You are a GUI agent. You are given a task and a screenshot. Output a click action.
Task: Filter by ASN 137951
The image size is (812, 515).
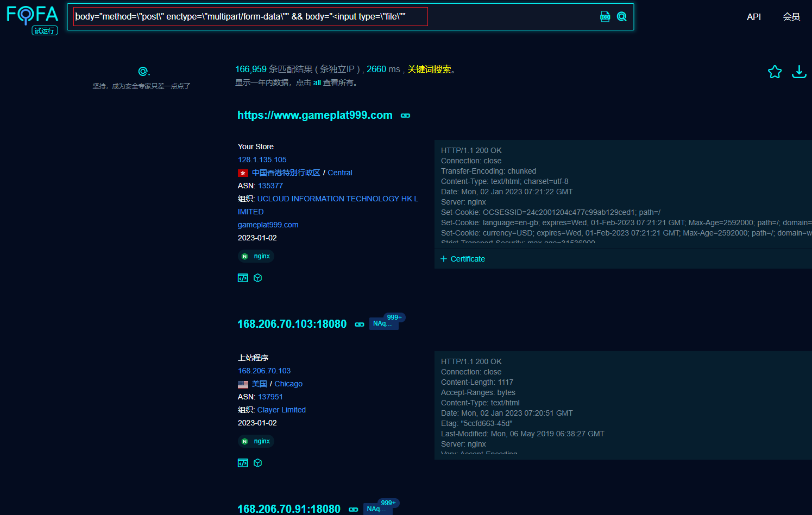click(x=270, y=397)
